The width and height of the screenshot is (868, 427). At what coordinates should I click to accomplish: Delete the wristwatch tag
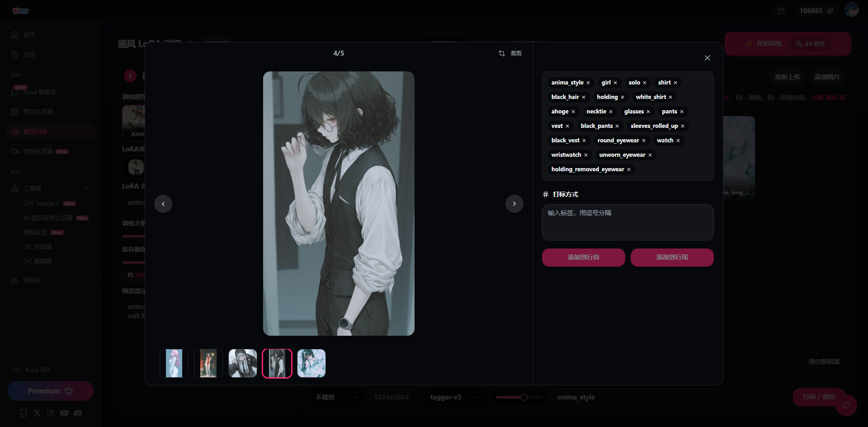tap(586, 155)
